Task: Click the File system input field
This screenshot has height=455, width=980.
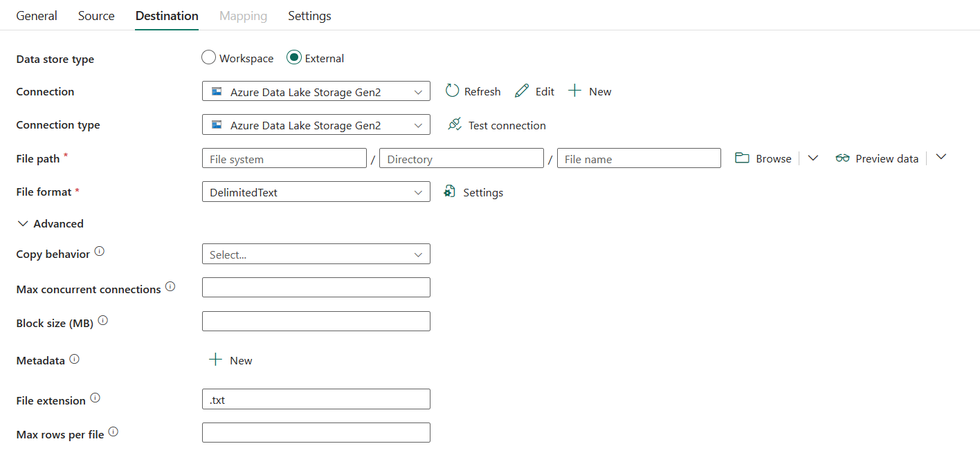Action: pyautogui.click(x=284, y=158)
